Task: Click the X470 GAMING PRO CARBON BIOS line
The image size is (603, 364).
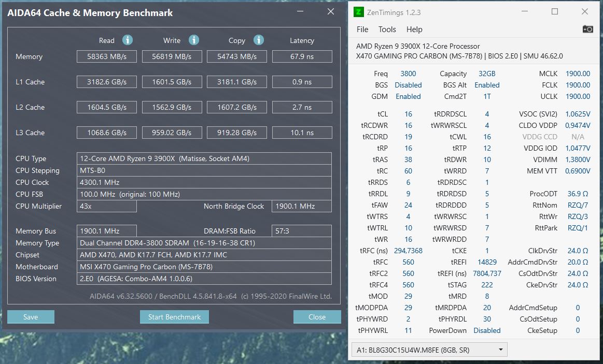Action: (459, 56)
